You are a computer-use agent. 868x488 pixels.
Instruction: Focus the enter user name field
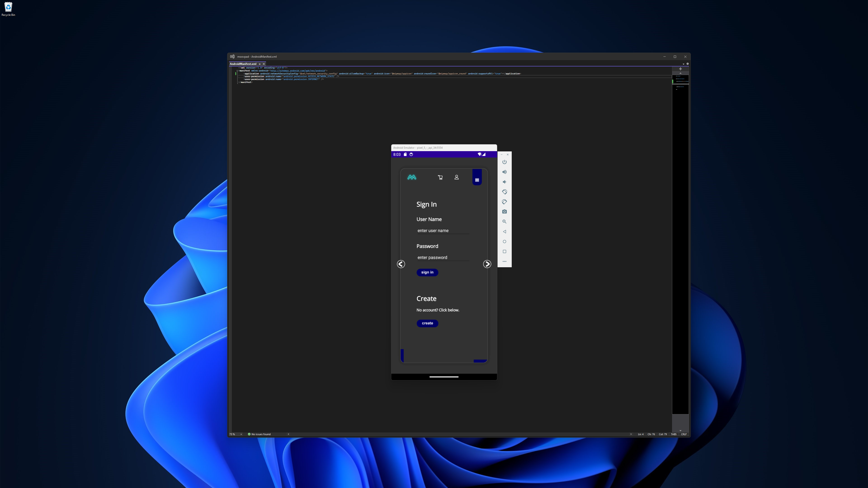point(443,231)
